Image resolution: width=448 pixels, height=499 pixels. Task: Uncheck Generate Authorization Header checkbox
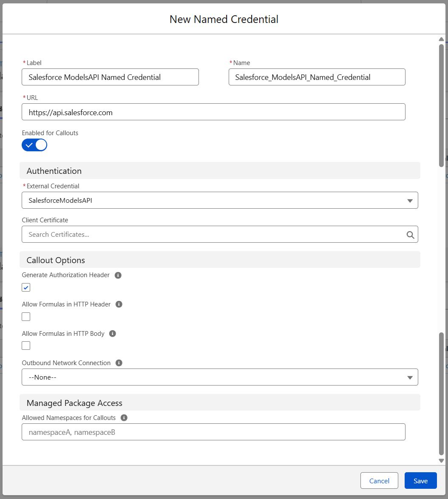(26, 287)
